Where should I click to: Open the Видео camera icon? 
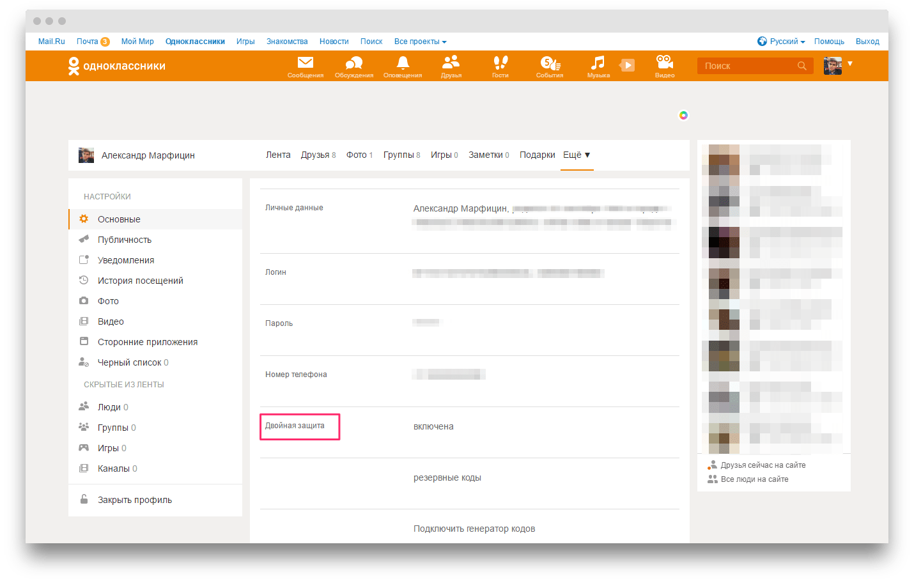coord(665,66)
